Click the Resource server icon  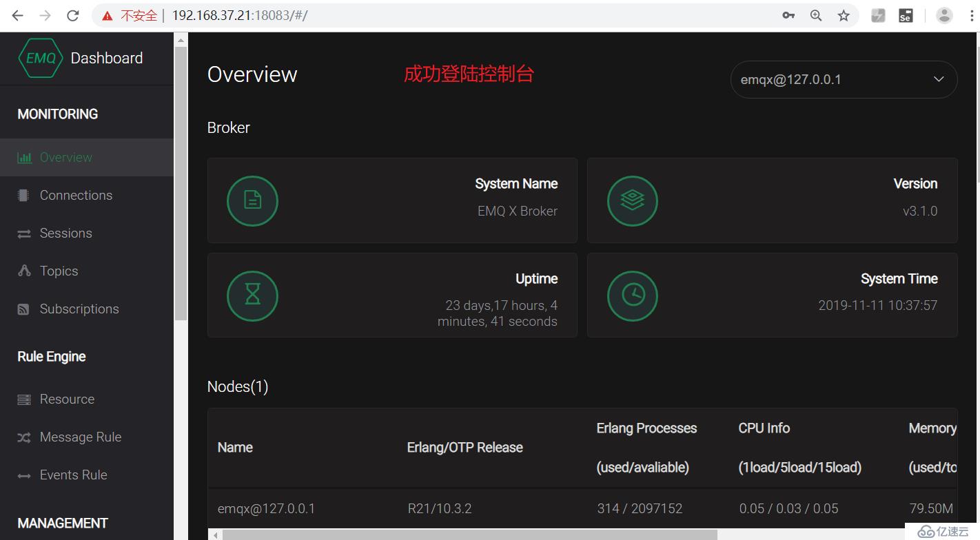[x=24, y=399]
